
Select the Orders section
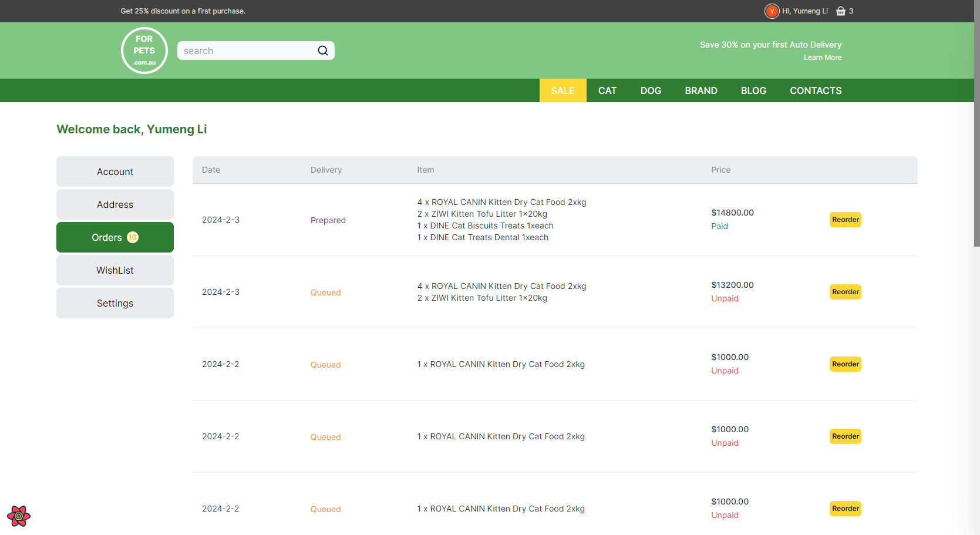[x=115, y=237]
